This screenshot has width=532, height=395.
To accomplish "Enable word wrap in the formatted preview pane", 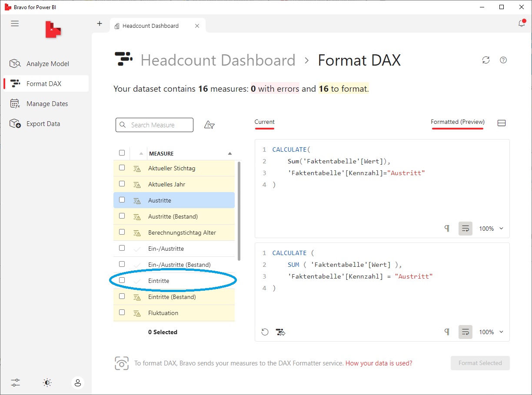I will tap(465, 332).
